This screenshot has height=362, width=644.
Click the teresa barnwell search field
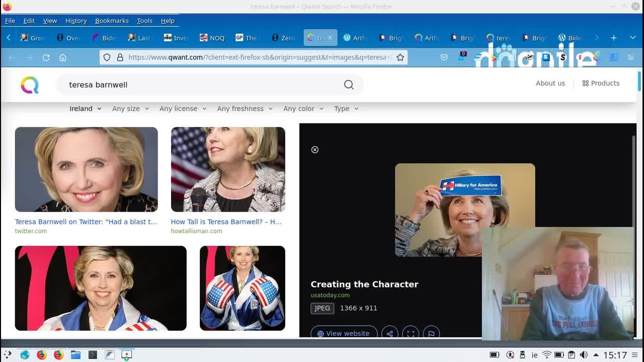(201, 85)
